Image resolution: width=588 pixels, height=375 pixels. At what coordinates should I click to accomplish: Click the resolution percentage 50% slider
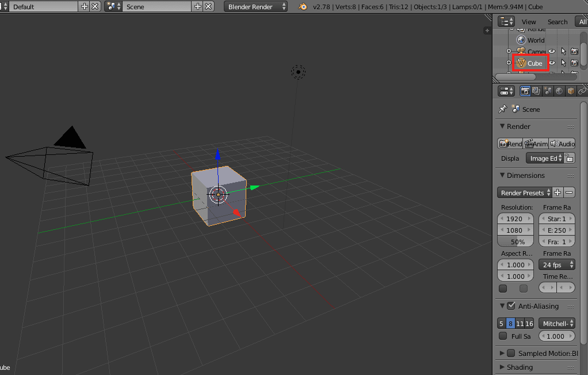pyautogui.click(x=517, y=242)
